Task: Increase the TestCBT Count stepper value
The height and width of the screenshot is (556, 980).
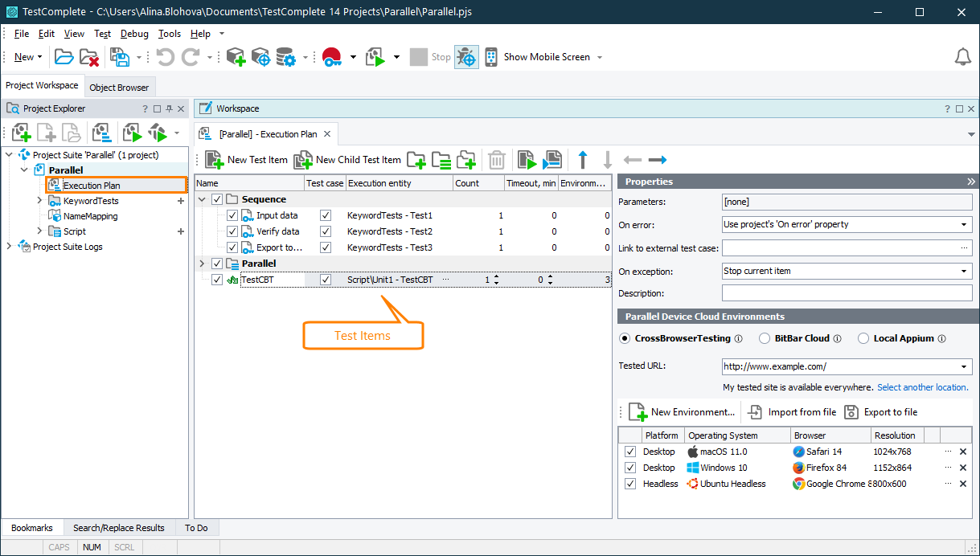Action: click(x=496, y=277)
